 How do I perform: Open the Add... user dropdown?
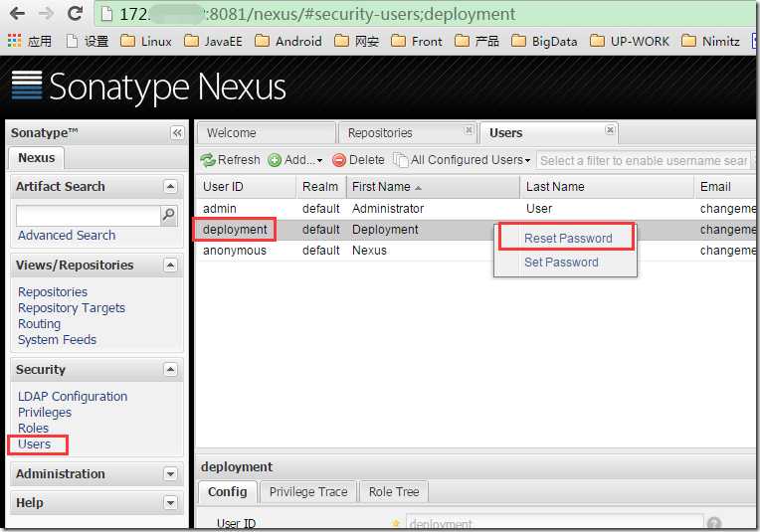[x=295, y=160]
